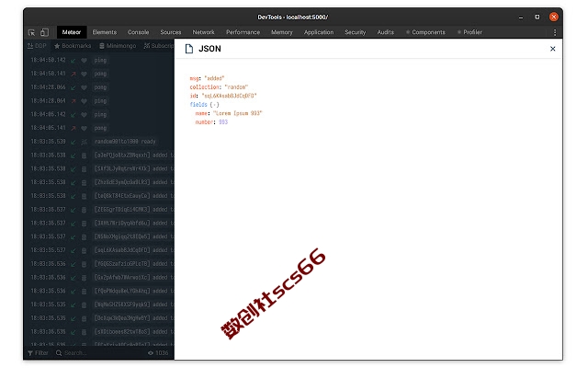This screenshot has height=368, width=588.
Task: Open the Network tab
Action: 204,32
